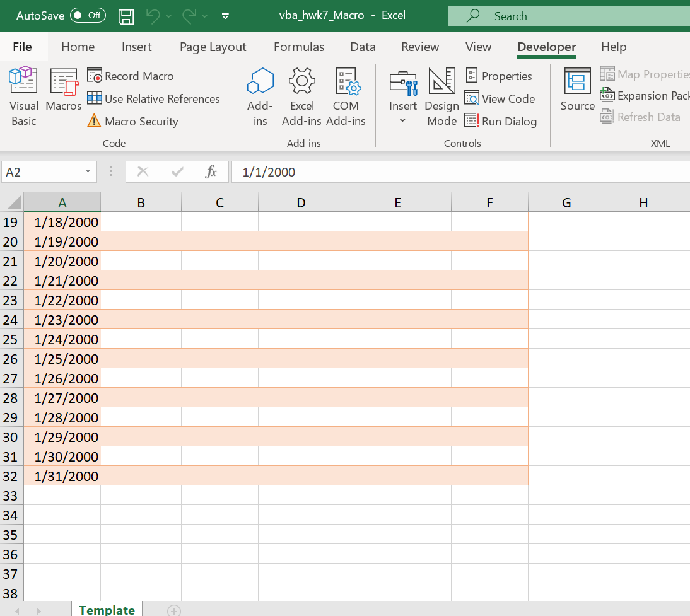The height and width of the screenshot is (616, 690).
Task: Switch to the Formulas tab
Action: point(299,47)
